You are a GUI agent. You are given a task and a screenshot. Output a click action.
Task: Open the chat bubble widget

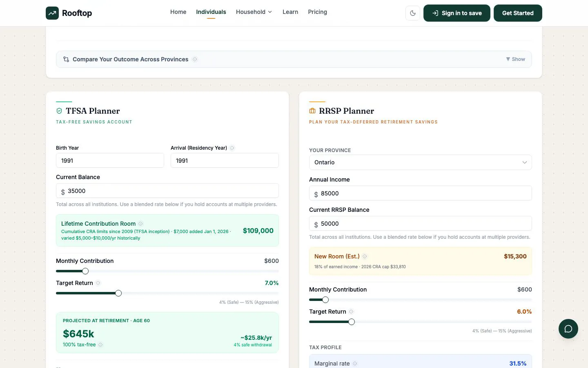click(x=568, y=329)
